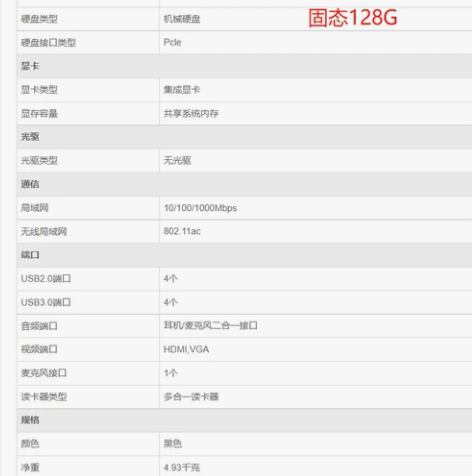
Task: Click the 黑色 value
Action: coord(173,444)
